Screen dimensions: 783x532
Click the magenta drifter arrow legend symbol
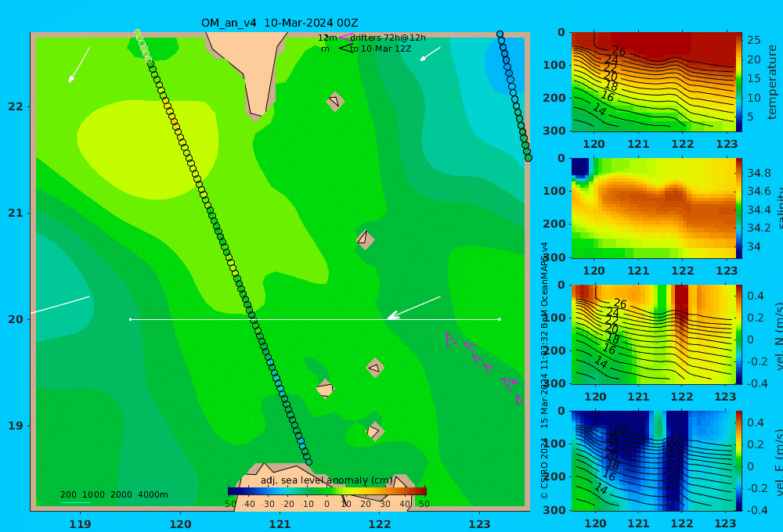click(345, 38)
